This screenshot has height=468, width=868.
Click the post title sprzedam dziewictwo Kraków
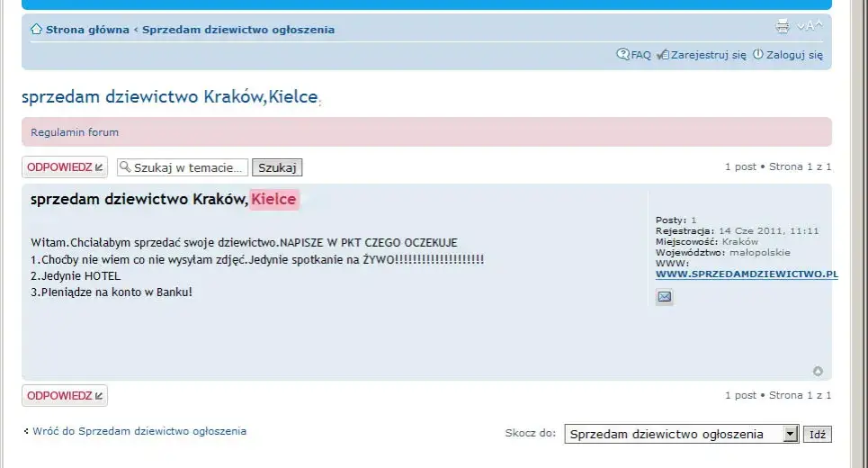coord(164,200)
